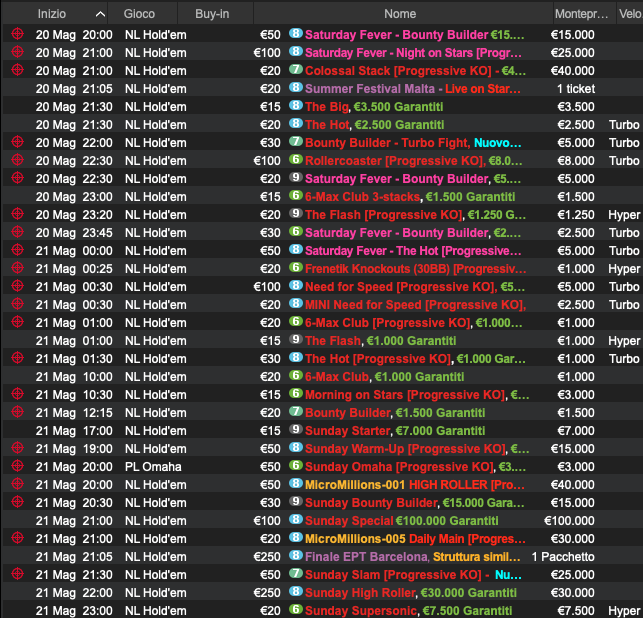Open Sunday Starter €7.000 Garantiti
643x618 pixels.
[x=395, y=431]
